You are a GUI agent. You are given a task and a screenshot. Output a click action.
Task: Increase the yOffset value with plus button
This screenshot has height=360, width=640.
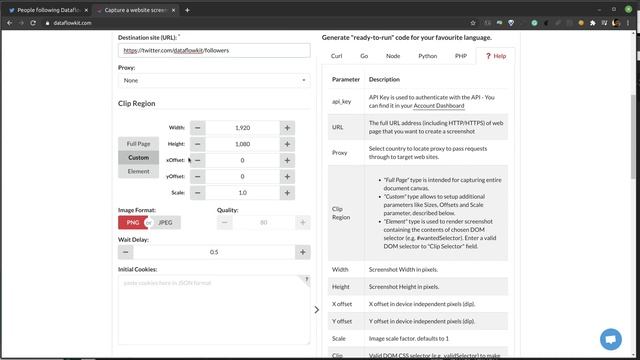287,176
